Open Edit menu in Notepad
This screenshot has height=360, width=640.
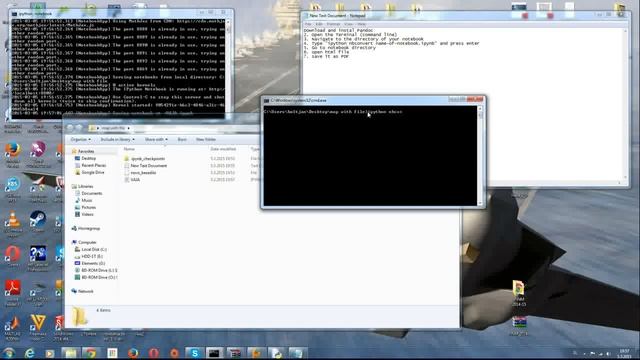319,24
